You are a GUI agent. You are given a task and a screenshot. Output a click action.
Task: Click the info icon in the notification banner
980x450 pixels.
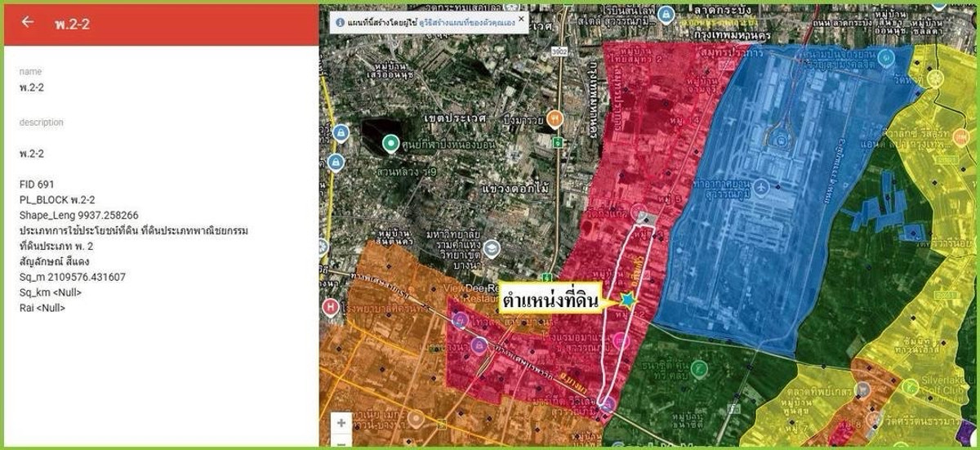pyautogui.click(x=340, y=23)
